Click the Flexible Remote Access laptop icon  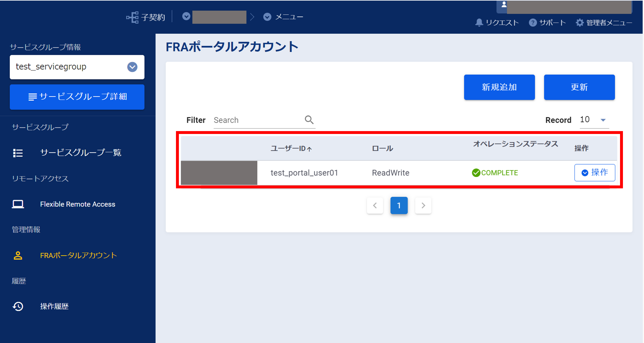(18, 204)
